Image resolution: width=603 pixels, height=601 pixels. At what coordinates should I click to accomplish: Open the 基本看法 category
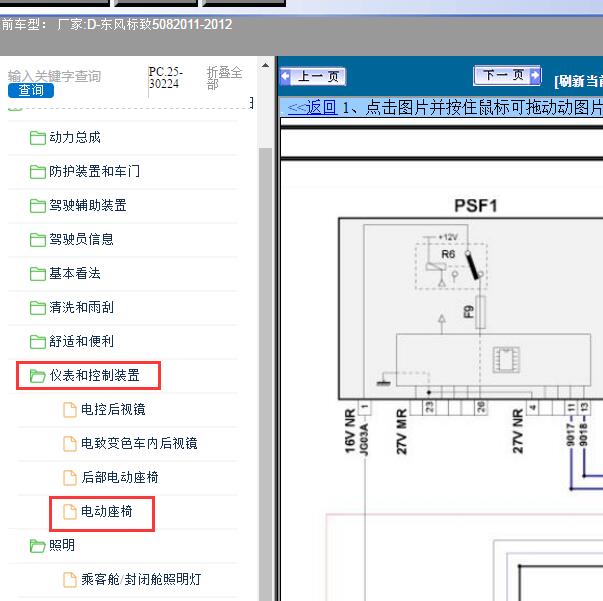(x=75, y=273)
